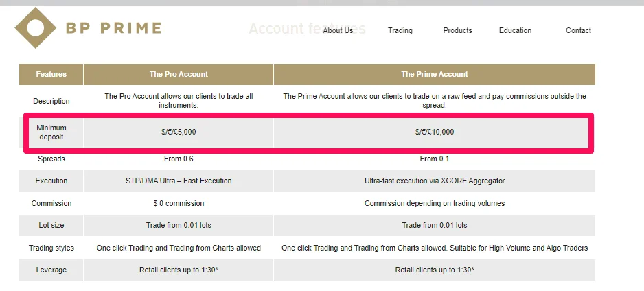Open the About Us menu
This screenshot has width=644, height=291.
pos(338,30)
